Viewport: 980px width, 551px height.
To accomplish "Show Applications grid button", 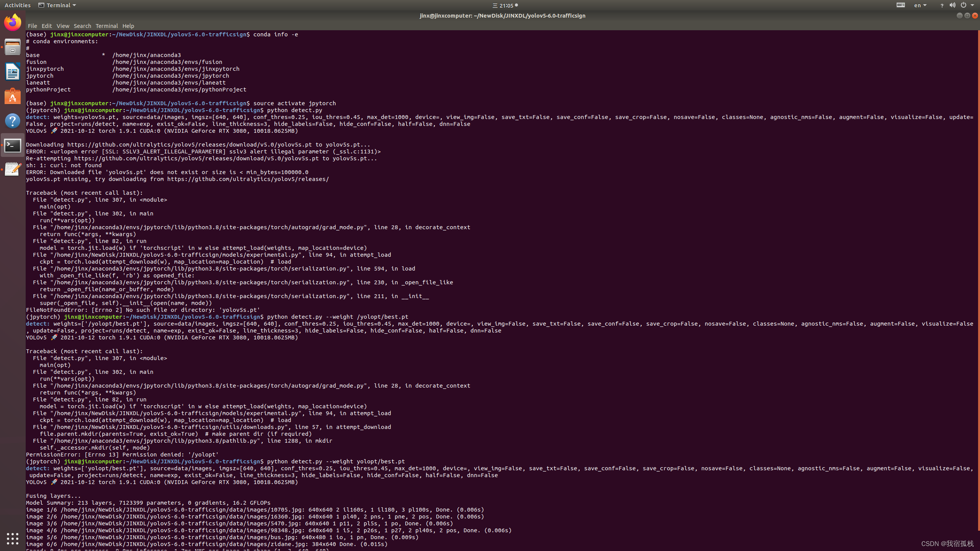I will tap(13, 538).
